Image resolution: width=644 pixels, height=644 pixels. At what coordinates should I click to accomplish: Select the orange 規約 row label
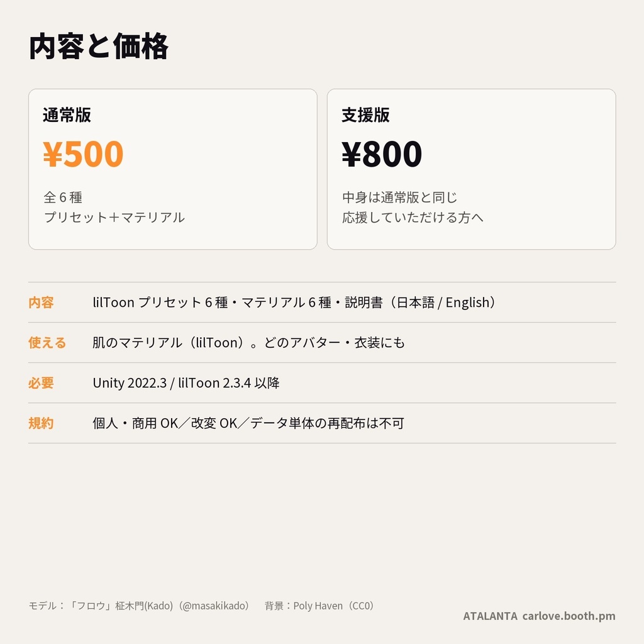(41, 423)
